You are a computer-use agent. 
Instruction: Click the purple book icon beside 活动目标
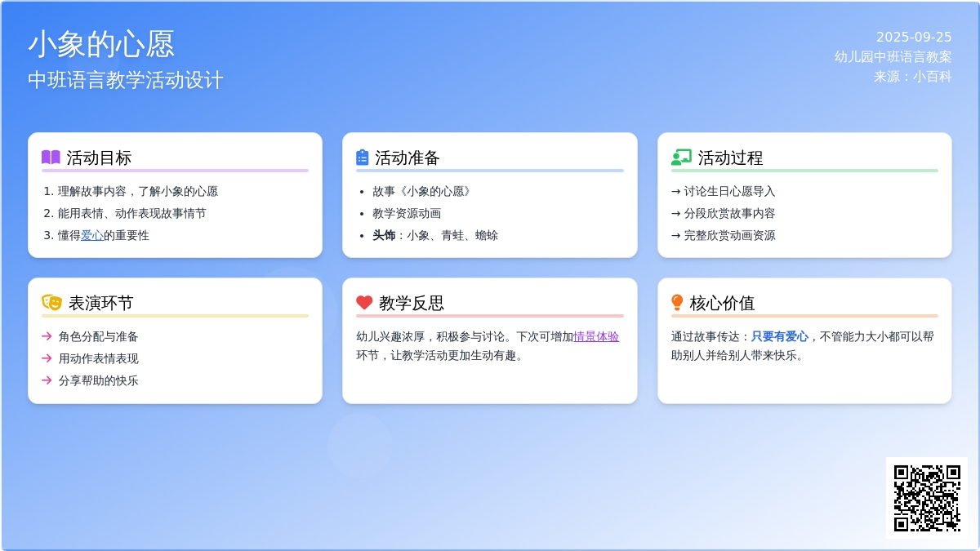(51, 158)
